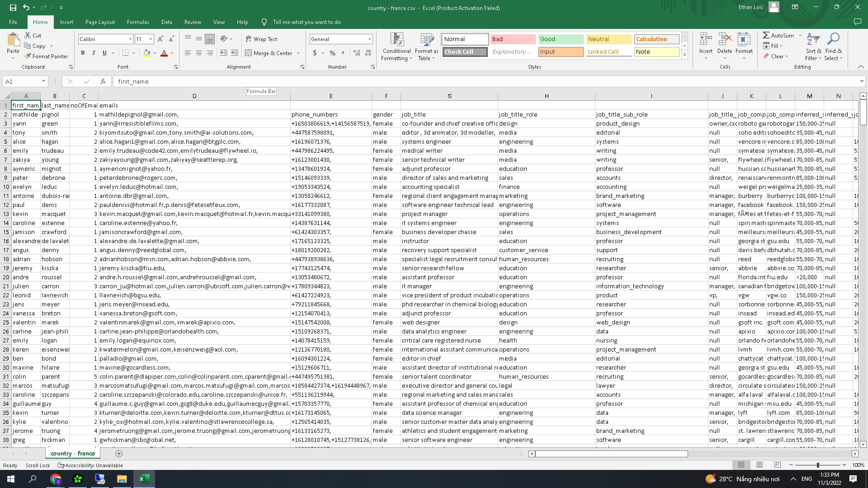Open the General number format dropdown
The height and width of the screenshot is (488, 868).
coord(369,39)
